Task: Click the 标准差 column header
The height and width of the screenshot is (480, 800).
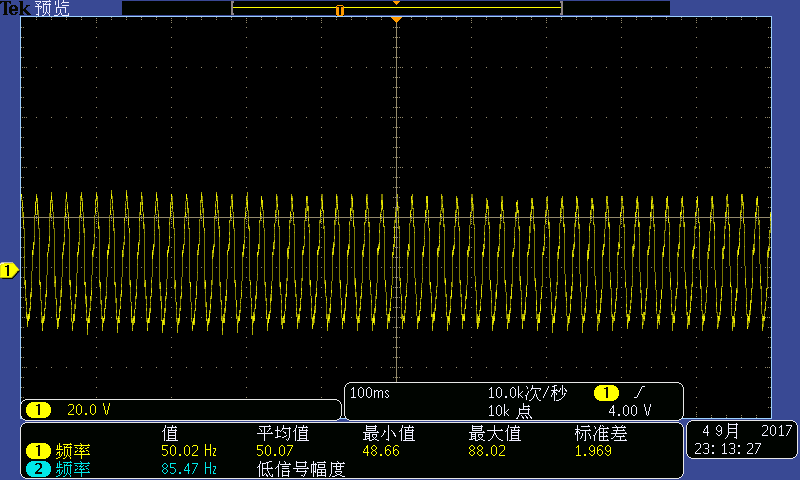Action: tap(601, 434)
